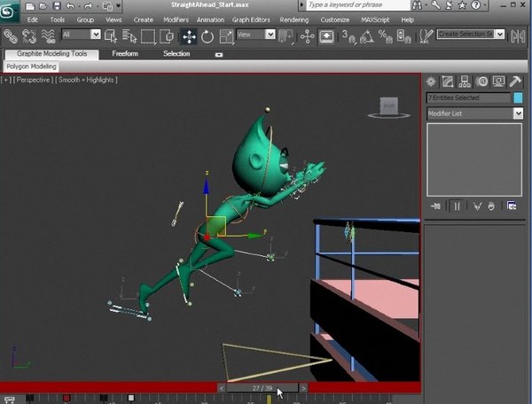Save the file with floppy icon
Image resolution: width=532 pixels, height=404 pixels.
(57, 6)
